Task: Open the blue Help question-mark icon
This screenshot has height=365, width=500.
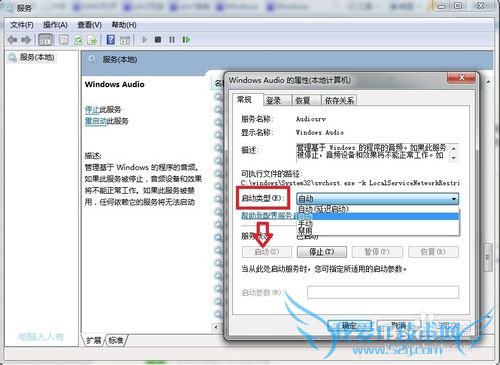Action: 110,40
